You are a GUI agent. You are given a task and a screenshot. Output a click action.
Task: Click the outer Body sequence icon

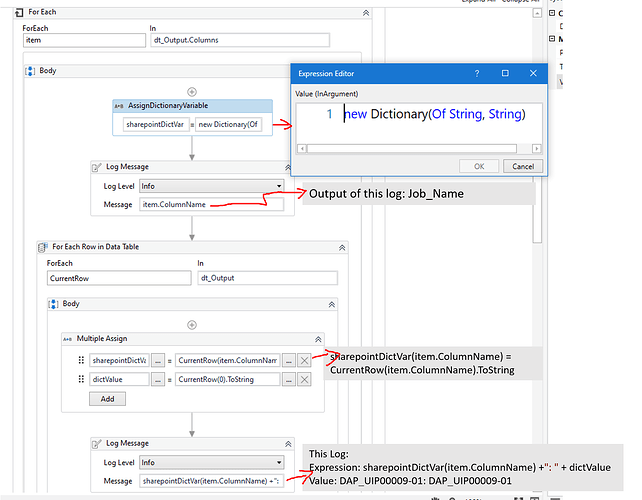30,71
